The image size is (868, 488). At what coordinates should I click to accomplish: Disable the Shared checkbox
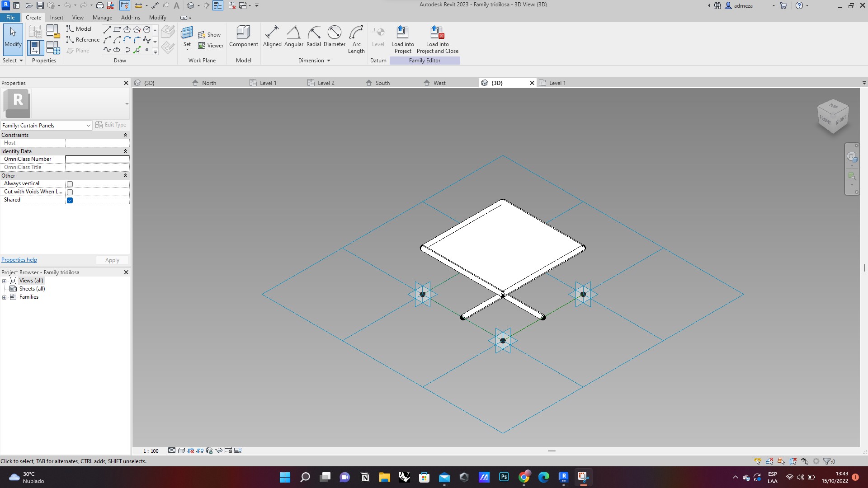[70, 200]
